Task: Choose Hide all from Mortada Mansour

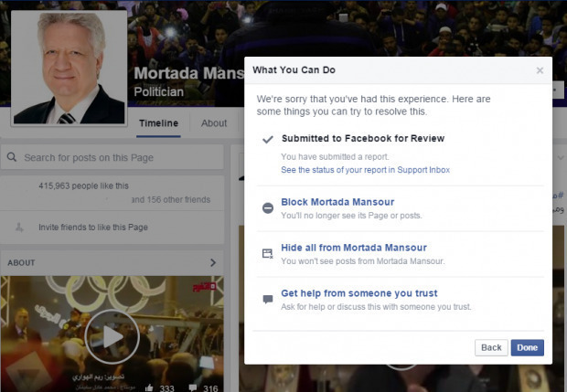Action: click(x=354, y=248)
